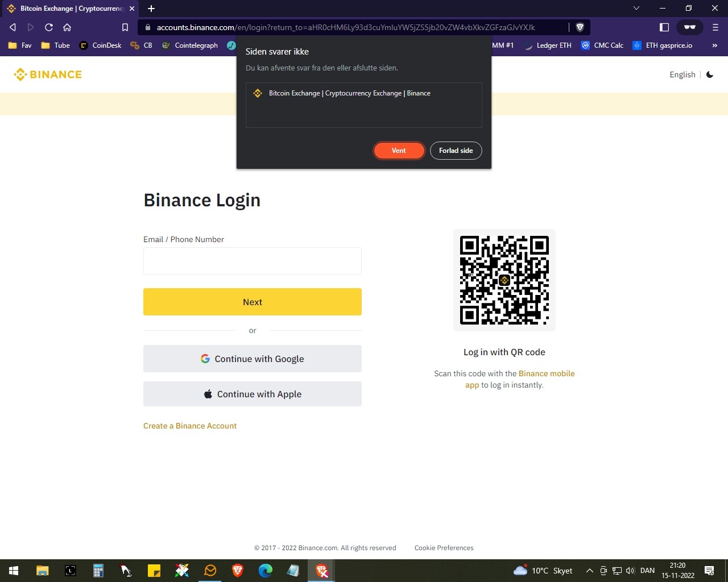The width and height of the screenshot is (728, 582).
Task: Click the private glasses icon in toolbar
Action: 690,27
